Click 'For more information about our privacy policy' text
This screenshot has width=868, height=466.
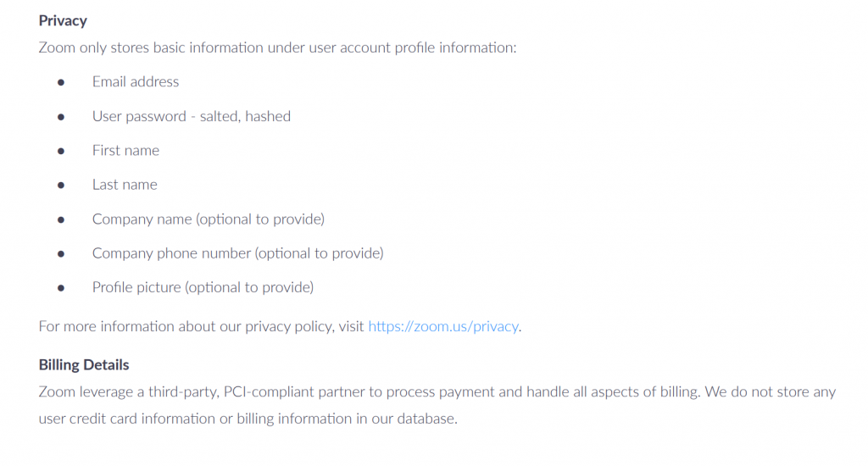pyautogui.click(x=202, y=326)
